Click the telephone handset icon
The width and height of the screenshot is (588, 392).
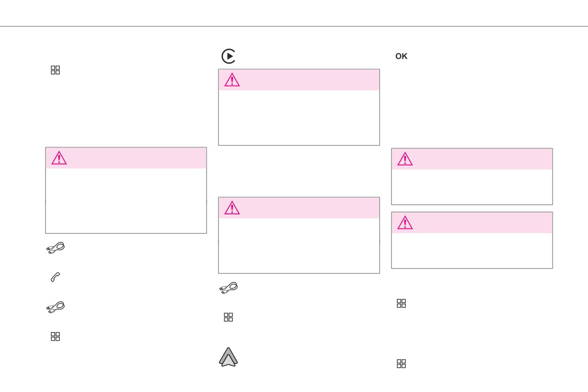tap(56, 277)
